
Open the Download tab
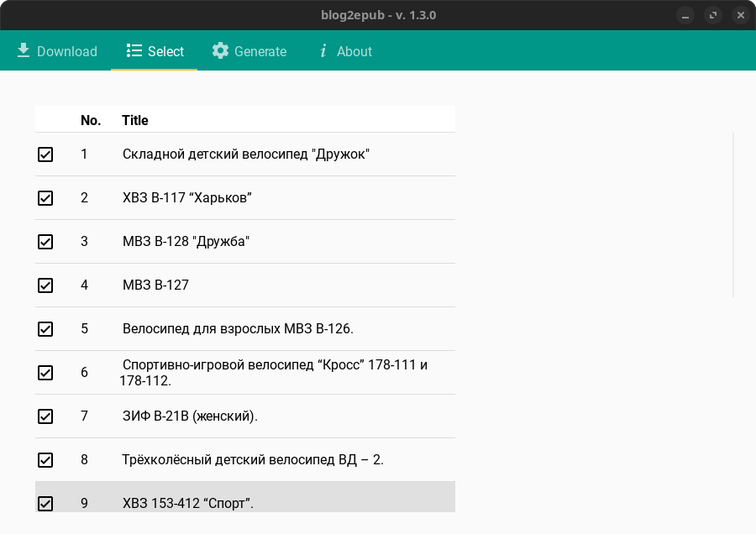pos(57,51)
